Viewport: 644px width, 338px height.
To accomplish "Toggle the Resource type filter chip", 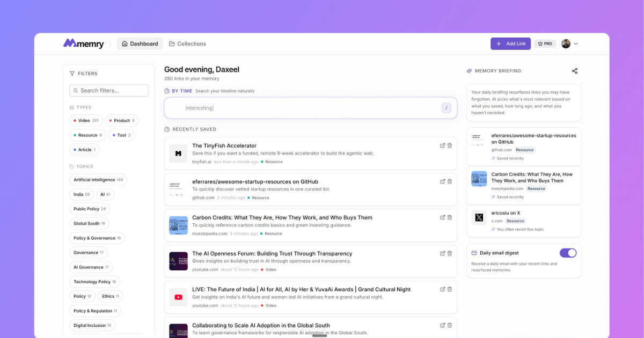I will [x=87, y=135].
